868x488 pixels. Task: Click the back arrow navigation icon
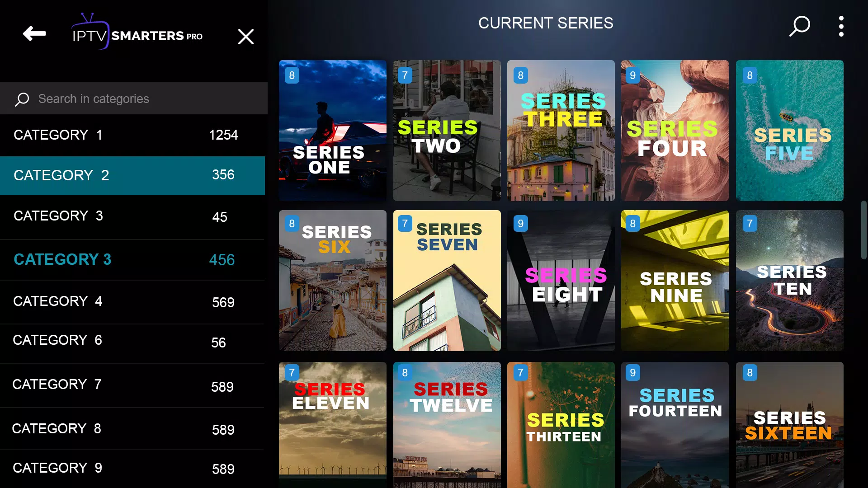click(x=34, y=33)
